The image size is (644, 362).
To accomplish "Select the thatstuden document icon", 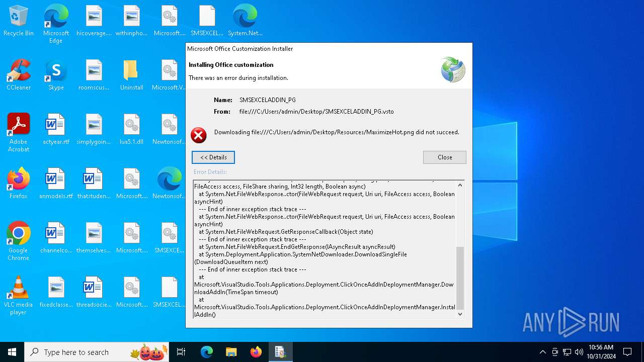I will coord(94,184).
